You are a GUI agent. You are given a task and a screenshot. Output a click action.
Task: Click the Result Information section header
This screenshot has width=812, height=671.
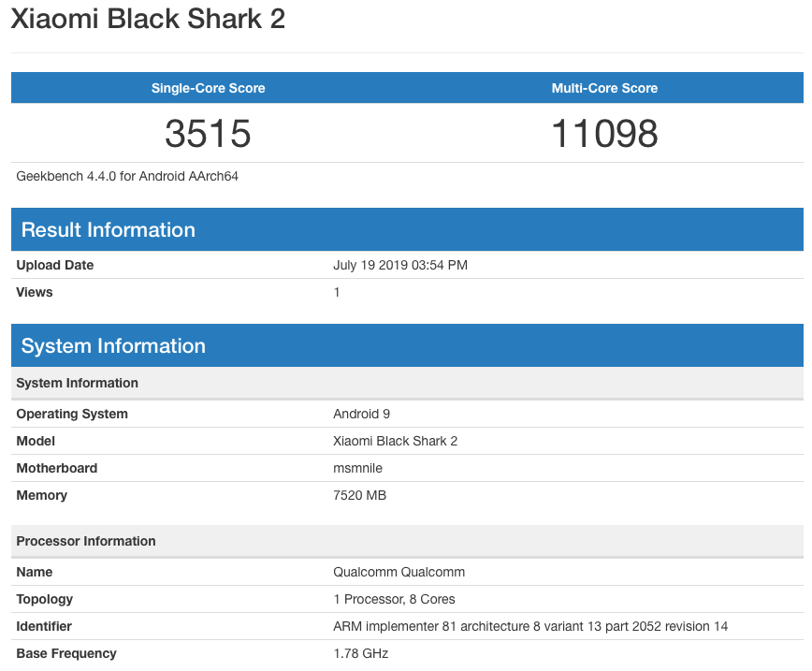click(x=109, y=230)
